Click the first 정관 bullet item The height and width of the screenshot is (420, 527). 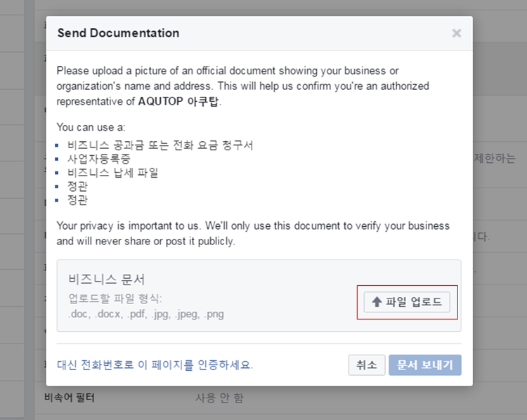77,186
